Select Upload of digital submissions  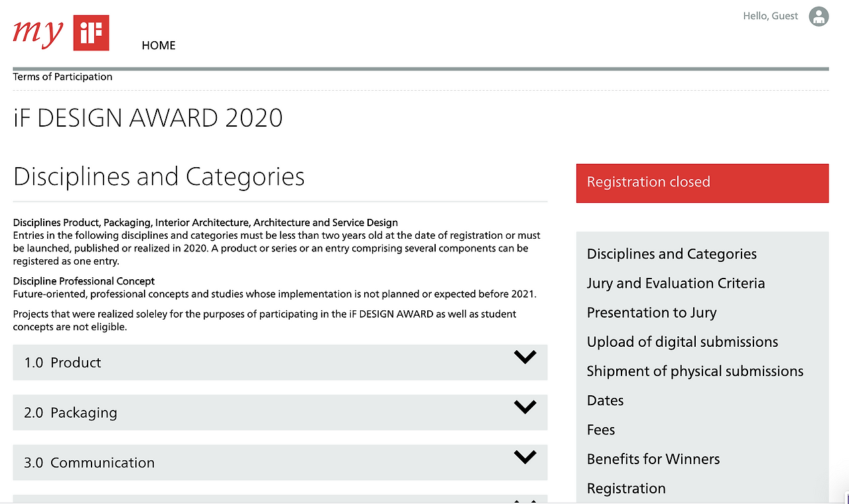682,342
